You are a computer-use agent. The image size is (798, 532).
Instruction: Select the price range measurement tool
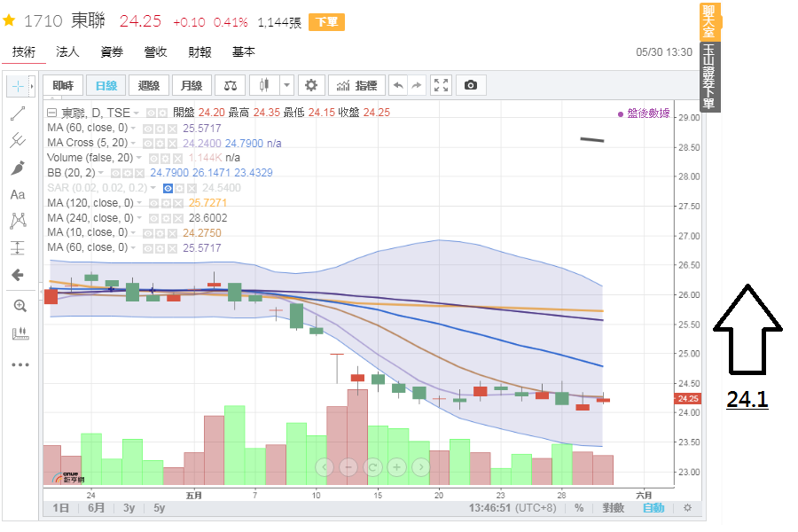[x=18, y=248]
